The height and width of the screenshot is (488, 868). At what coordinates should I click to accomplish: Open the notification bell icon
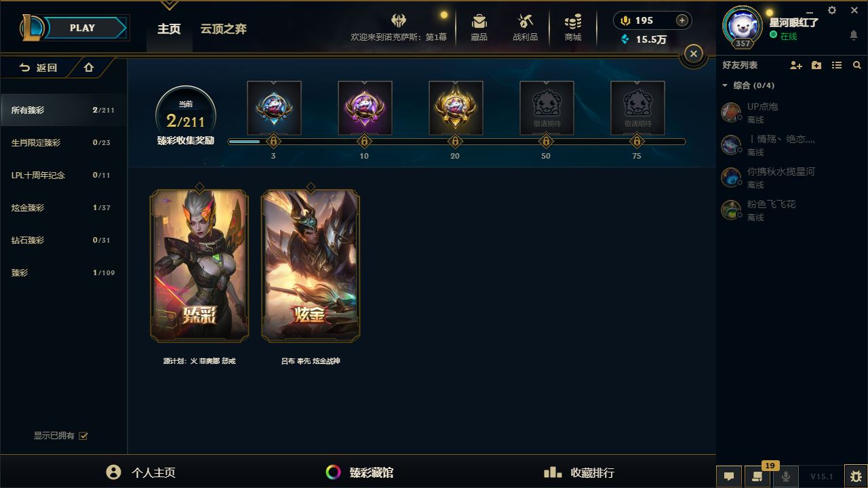(854, 35)
